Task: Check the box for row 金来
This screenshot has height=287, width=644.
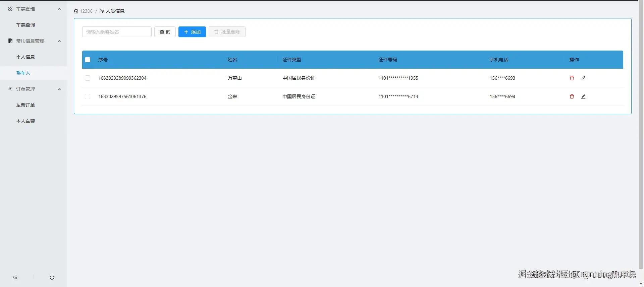Action: click(88, 96)
